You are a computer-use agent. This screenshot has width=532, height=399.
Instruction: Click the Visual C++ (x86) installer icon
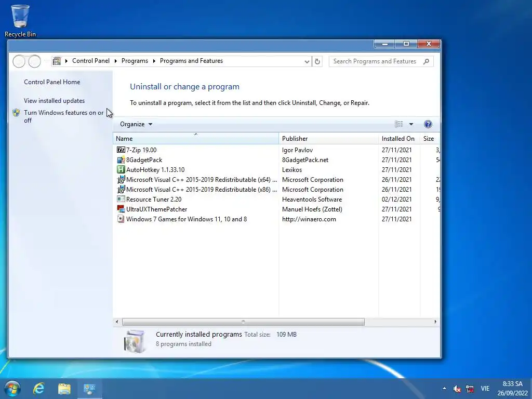pyautogui.click(x=121, y=189)
